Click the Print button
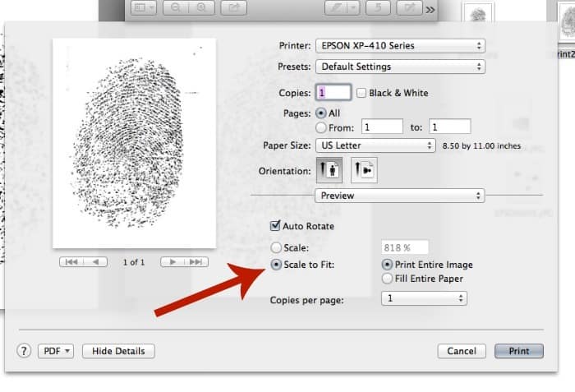This screenshot has width=575, height=392. pyautogui.click(x=519, y=351)
